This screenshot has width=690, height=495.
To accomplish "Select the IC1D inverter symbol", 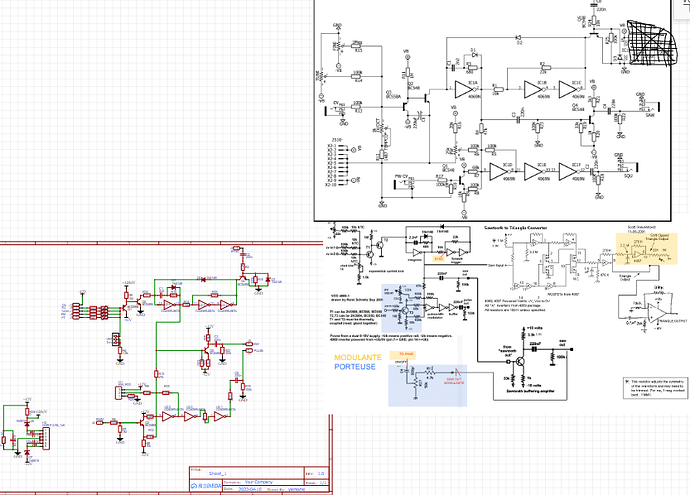I will tap(499, 172).
